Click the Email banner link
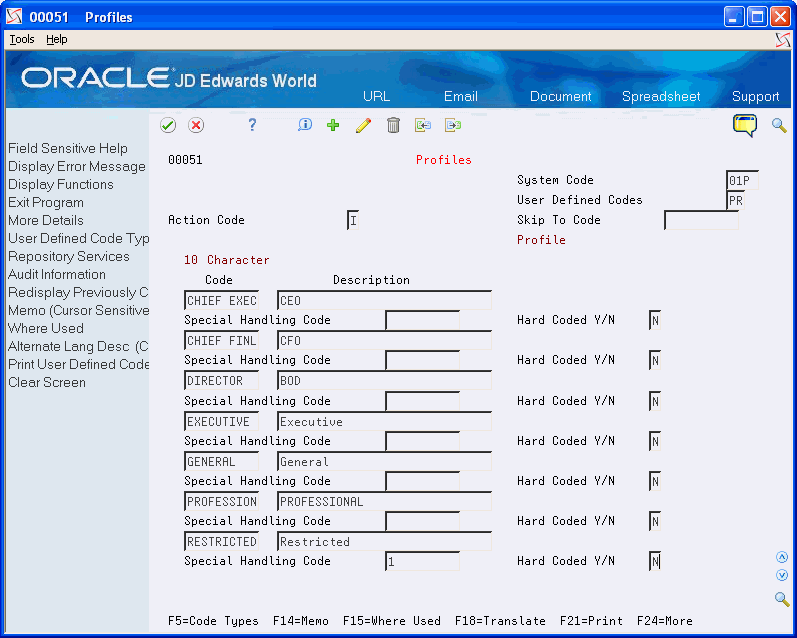Image resolution: width=797 pixels, height=638 pixels. 461,96
